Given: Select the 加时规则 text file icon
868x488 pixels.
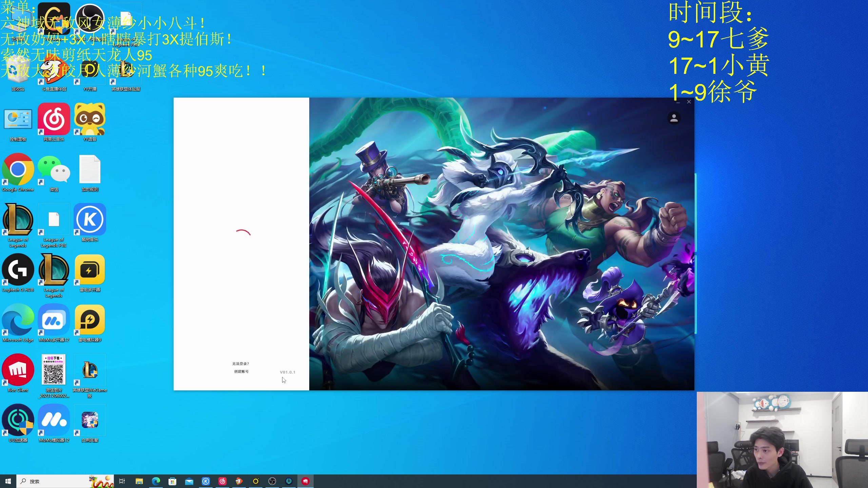Looking at the screenshot, I should tap(90, 173).
